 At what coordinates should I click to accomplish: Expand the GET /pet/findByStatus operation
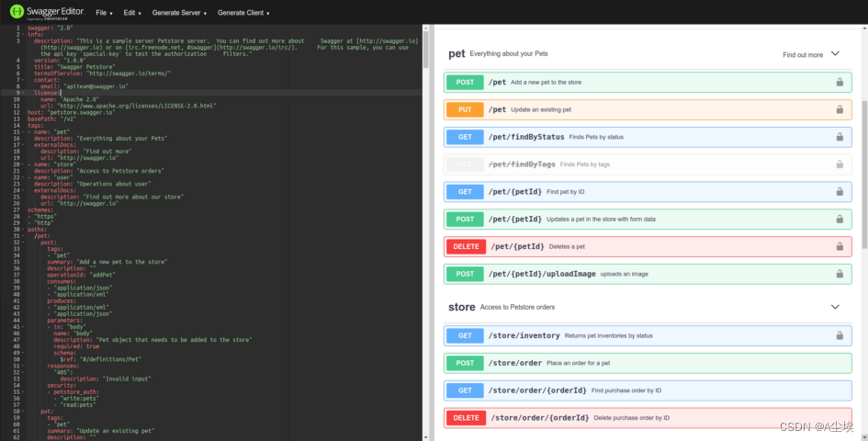[x=648, y=137]
